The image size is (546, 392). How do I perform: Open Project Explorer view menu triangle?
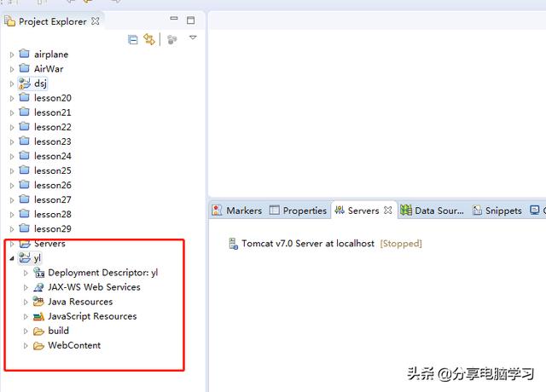[x=193, y=37]
